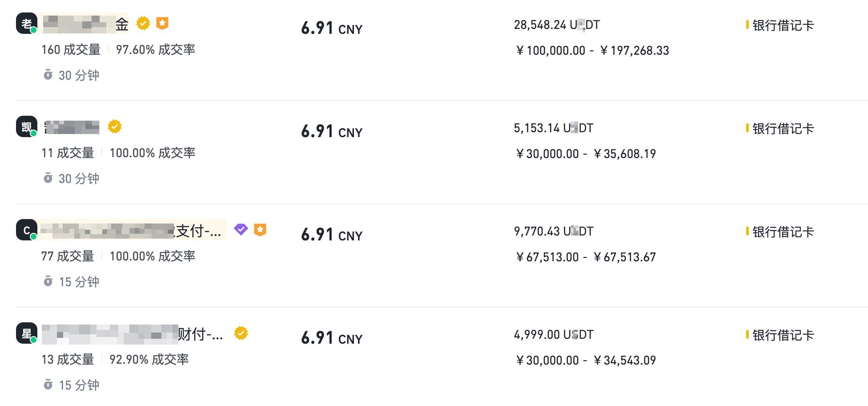Click orange star shield on first merchant

coord(162,23)
